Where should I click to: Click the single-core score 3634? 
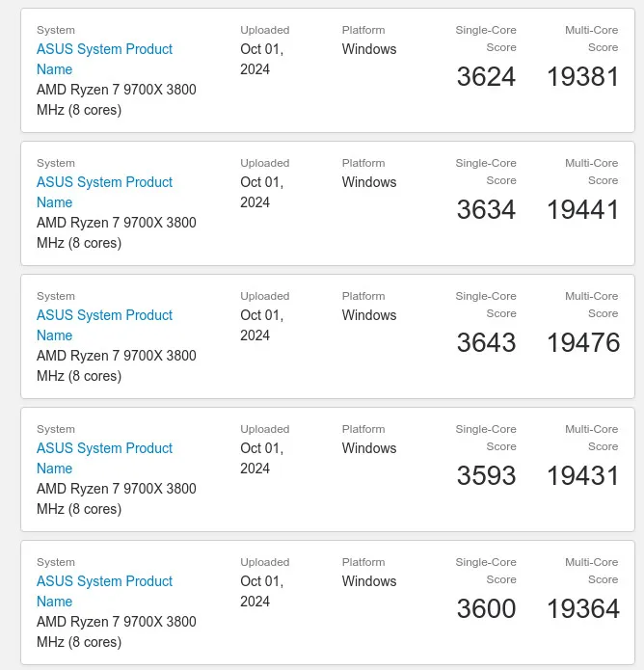click(x=486, y=210)
